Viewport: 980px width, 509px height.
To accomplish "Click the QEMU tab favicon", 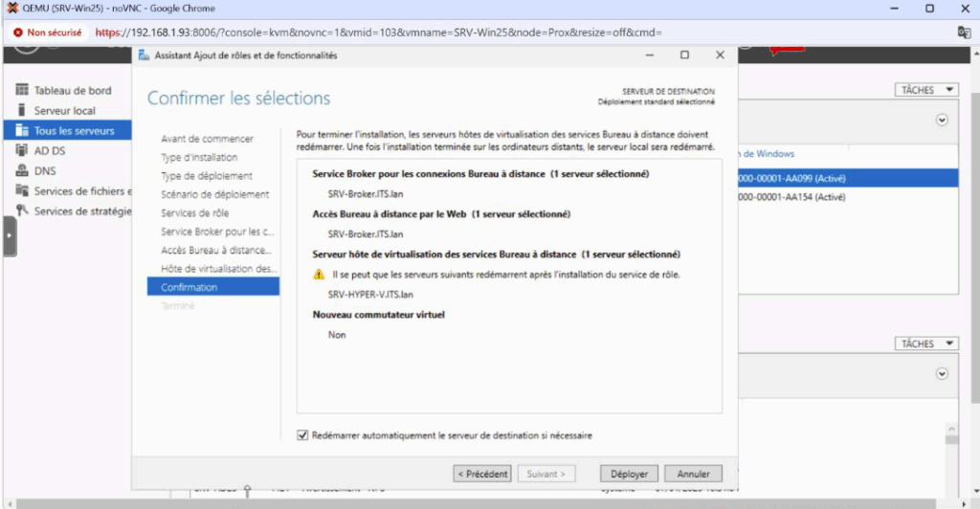I will coord(11,8).
